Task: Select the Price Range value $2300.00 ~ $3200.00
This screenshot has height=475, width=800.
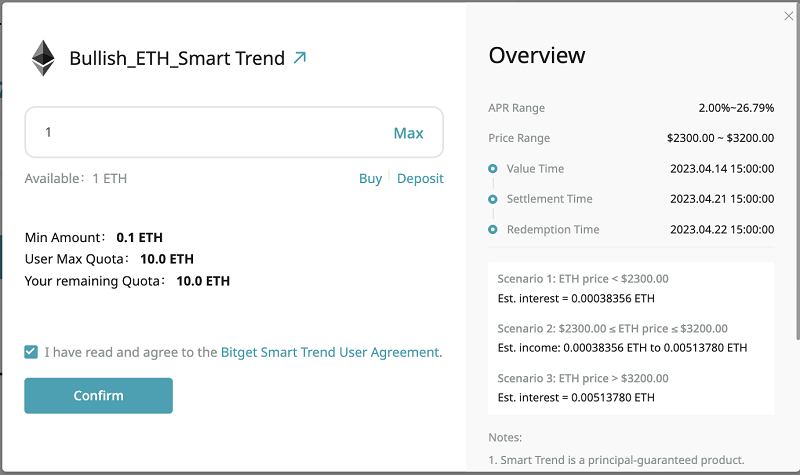Action: coord(720,138)
